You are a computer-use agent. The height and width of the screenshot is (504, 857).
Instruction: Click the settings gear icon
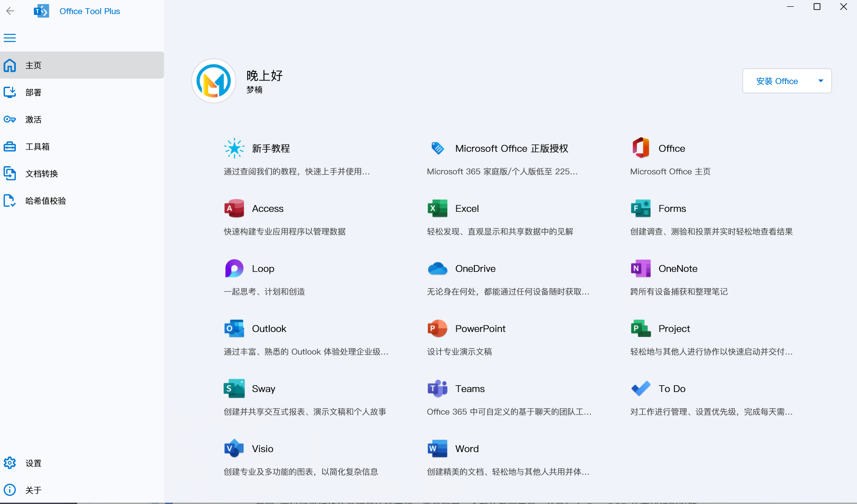[9, 463]
